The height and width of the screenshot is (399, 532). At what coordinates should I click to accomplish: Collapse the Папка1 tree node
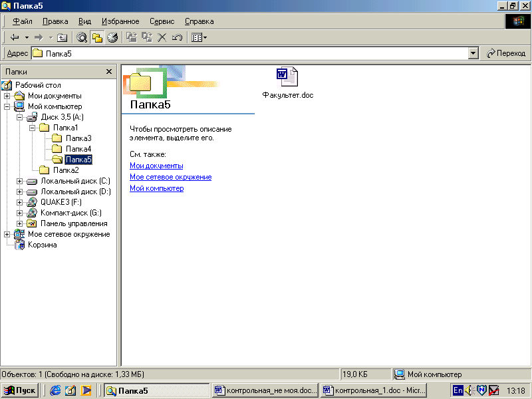point(32,128)
